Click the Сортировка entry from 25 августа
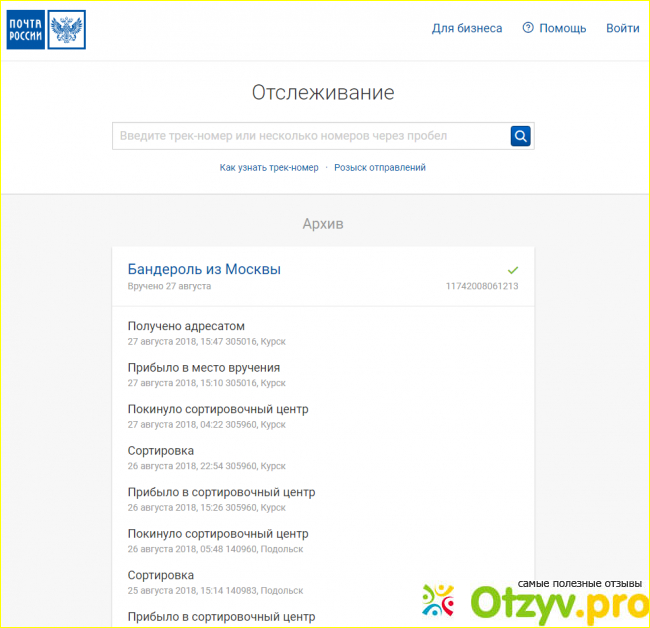This screenshot has width=650, height=628. click(161, 575)
